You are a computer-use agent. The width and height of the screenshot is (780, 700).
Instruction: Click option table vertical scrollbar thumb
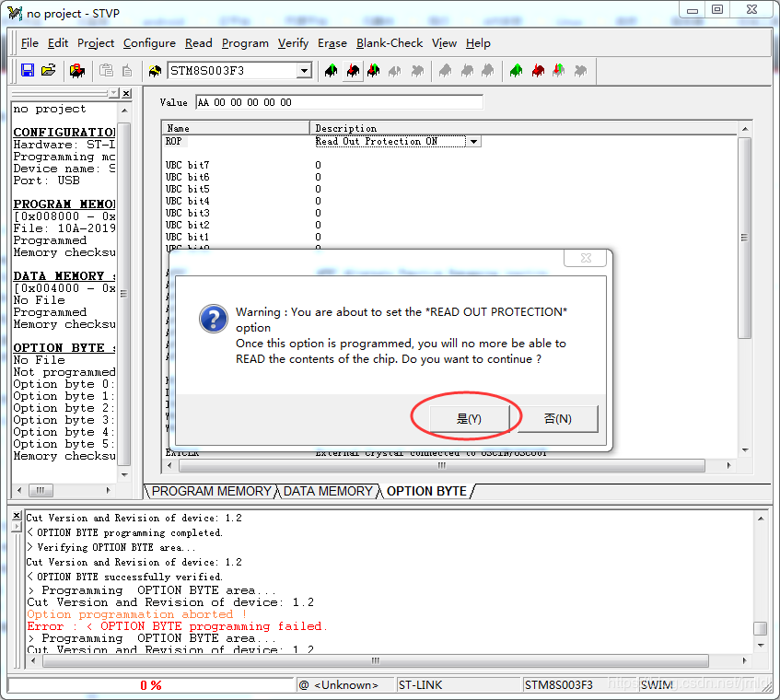pos(744,238)
